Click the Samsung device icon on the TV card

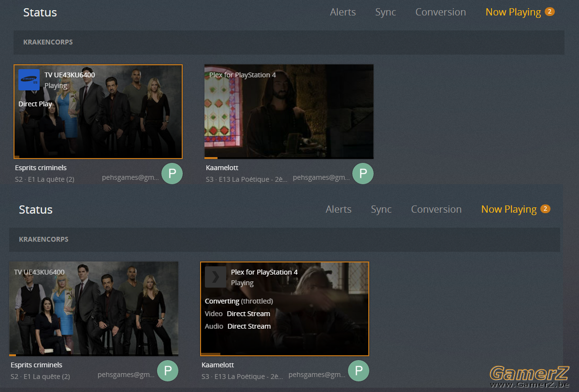coord(29,80)
